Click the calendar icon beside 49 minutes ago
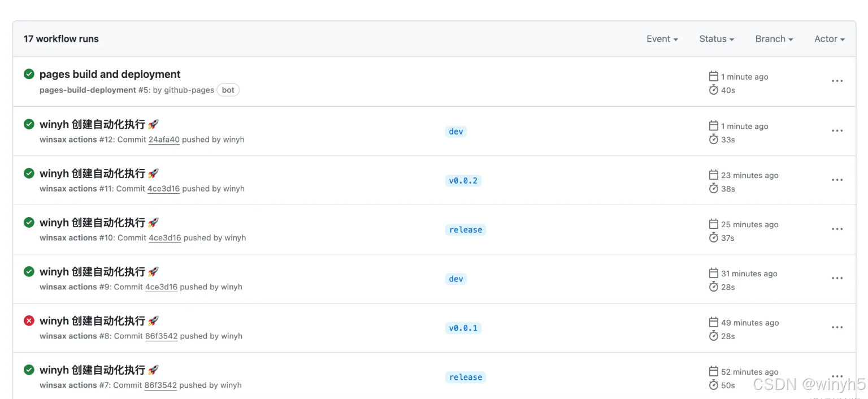 coord(714,323)
